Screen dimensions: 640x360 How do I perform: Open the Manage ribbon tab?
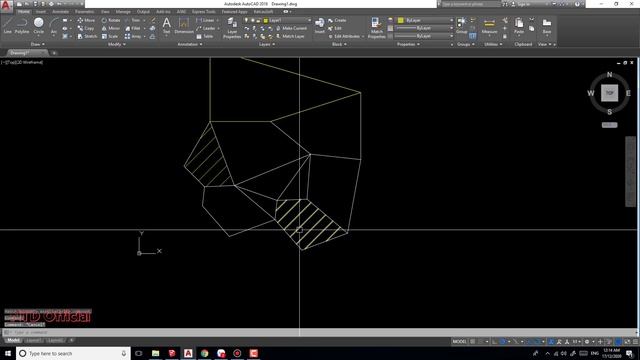123,11
